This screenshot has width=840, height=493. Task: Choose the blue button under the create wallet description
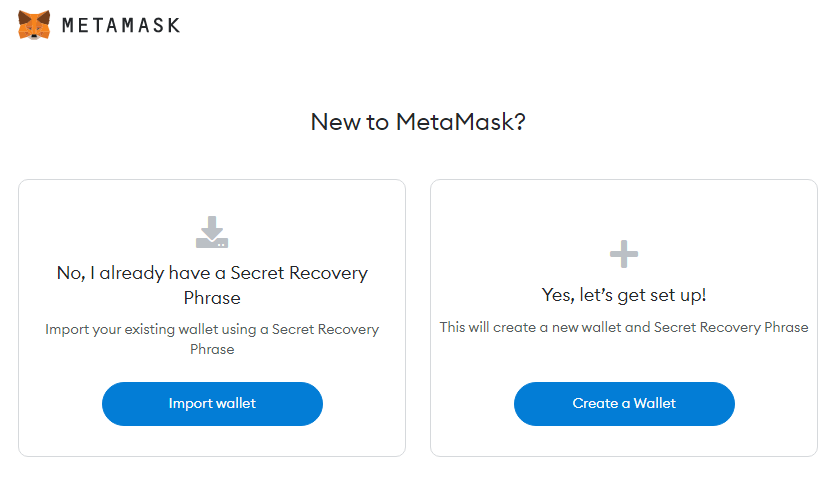click(x=624, y=404)
